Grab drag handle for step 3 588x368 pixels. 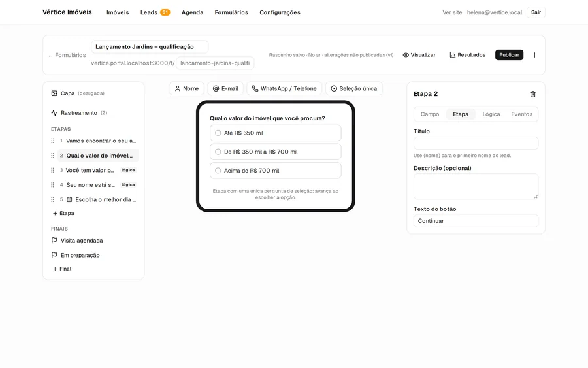click(52, 171)
